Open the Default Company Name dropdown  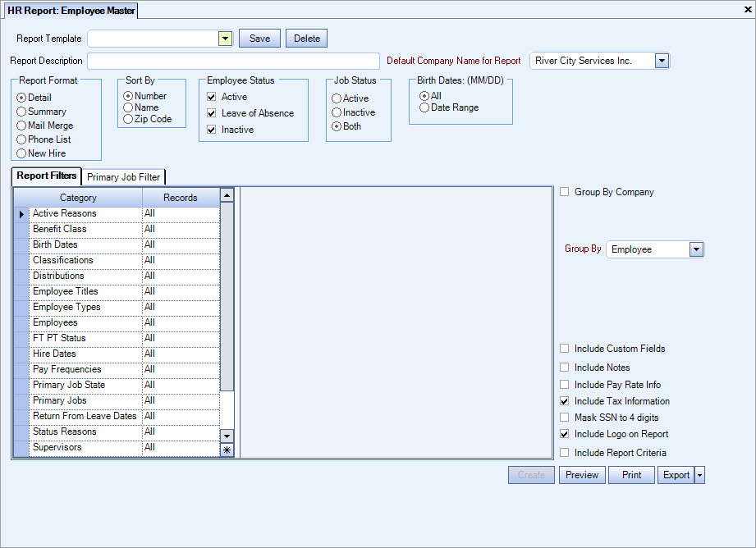click(660, 60)
